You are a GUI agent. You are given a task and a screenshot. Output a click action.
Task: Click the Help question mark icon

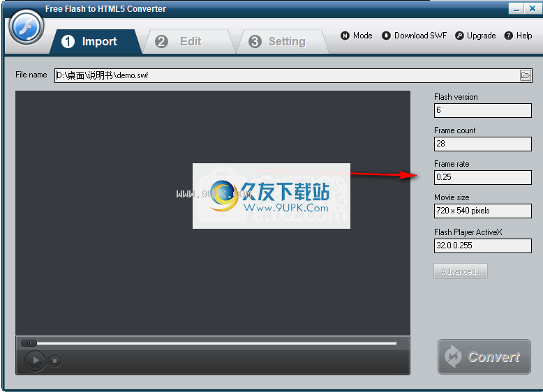click(508, 36)
